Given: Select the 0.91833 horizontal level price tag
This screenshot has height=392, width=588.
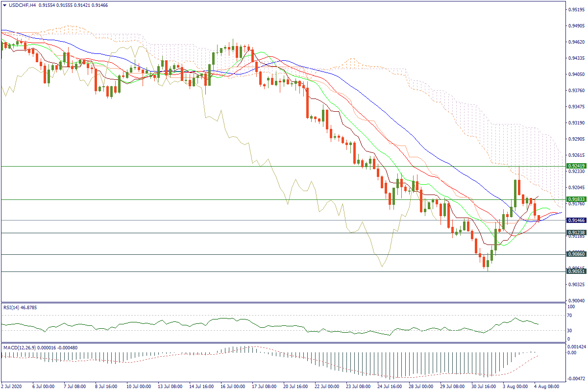Looking at the screenshot, I should coord(575,199).
